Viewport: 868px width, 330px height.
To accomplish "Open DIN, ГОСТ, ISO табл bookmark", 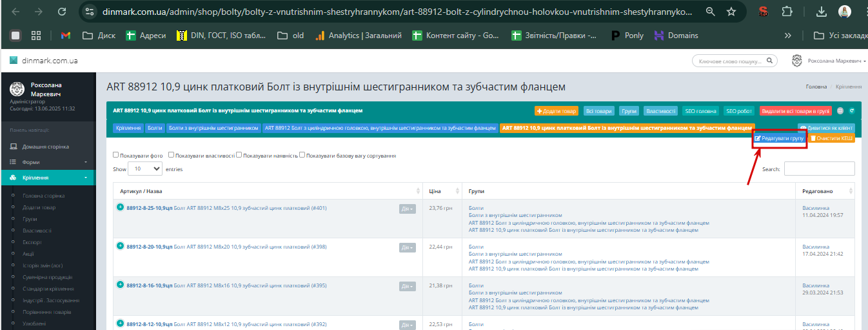I will tap(222, 36).
